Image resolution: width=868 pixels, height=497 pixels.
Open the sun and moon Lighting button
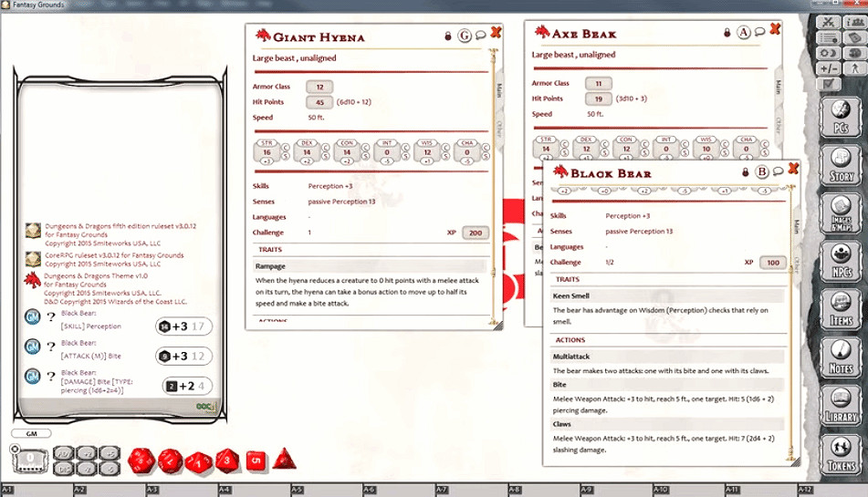(x=829, y=54)
